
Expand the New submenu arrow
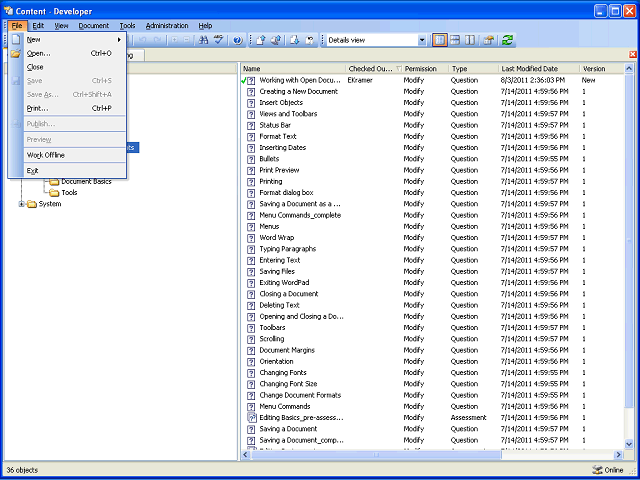coord(120,40)
